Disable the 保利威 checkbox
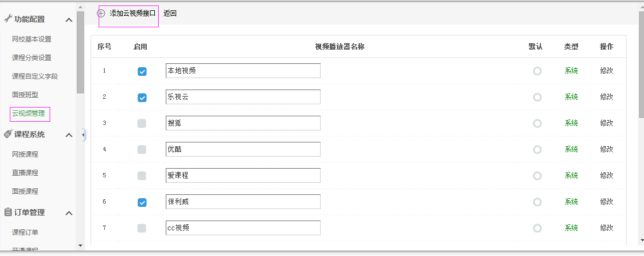Image resolution: width=644 pixels, height=256 pixels. [x=142, y=203]
